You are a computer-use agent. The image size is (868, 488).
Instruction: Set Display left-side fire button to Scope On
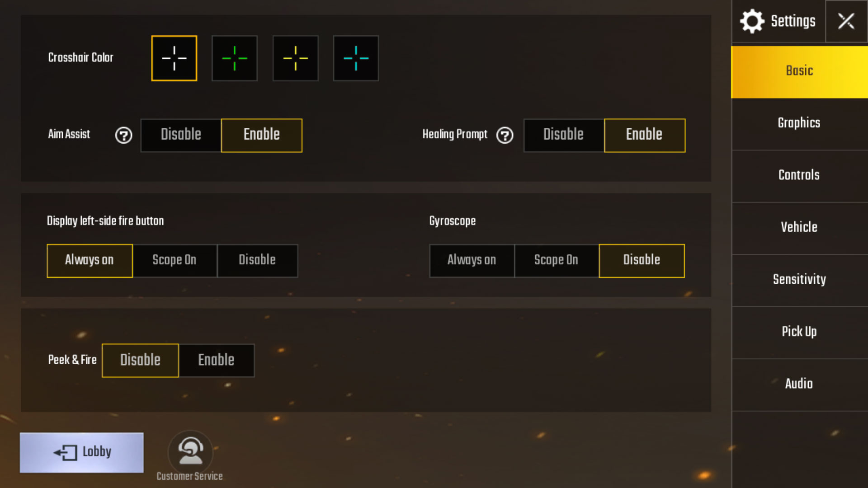point(175,260)
